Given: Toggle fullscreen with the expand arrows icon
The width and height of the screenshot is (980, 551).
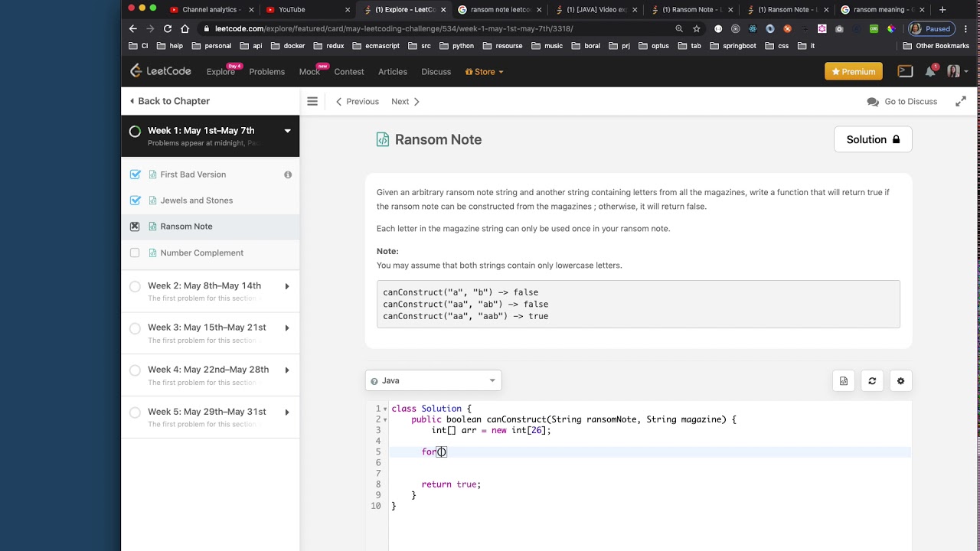Looking at the screenshot, I should 960,101.
